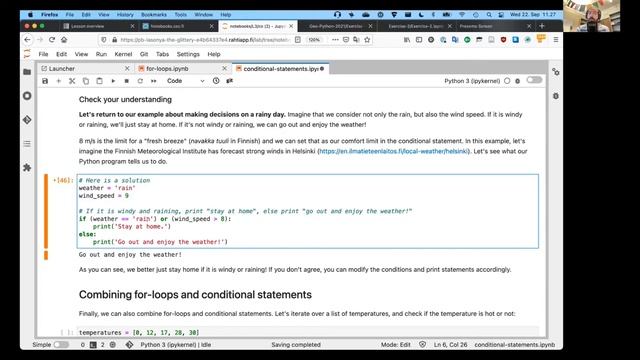Screen dimensions: 640x360
Task: Open the JupyterLab Edit menu
Action: point(61,54)
